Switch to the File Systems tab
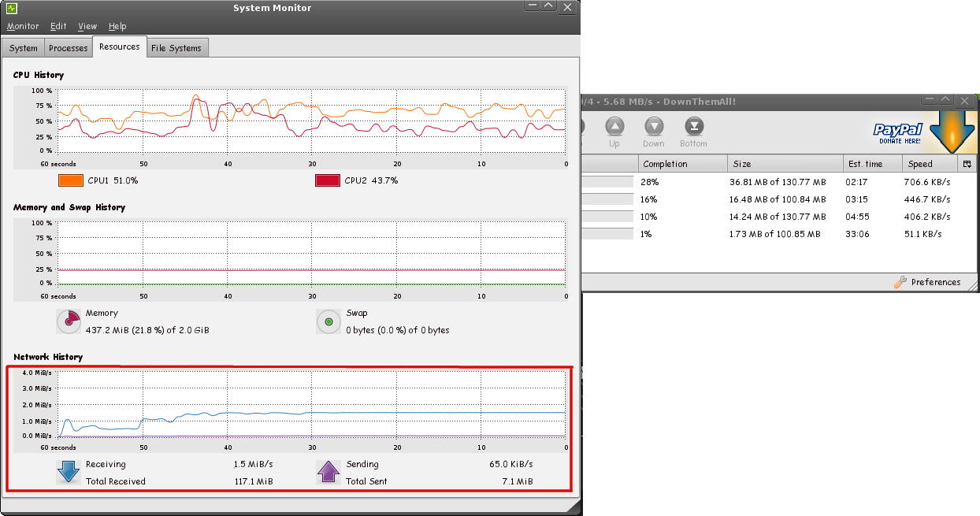The image size is (980, 516). pyautogui.click(x=176, y=48)
